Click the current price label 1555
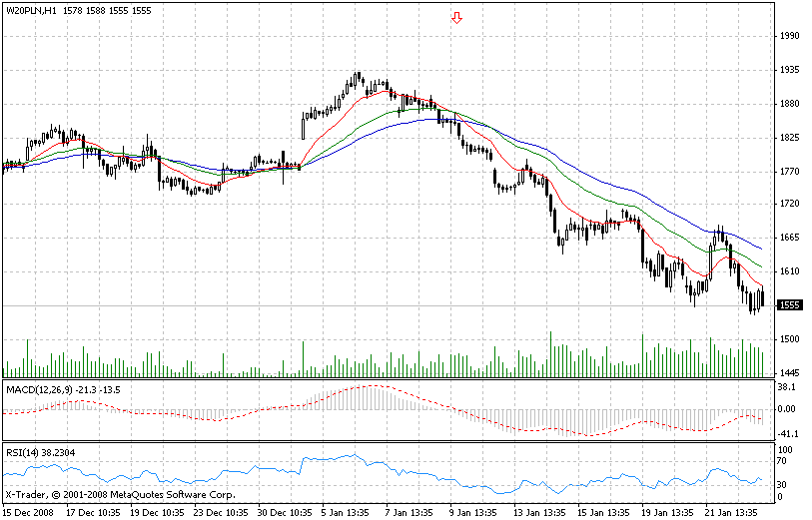 coord(790,305)
